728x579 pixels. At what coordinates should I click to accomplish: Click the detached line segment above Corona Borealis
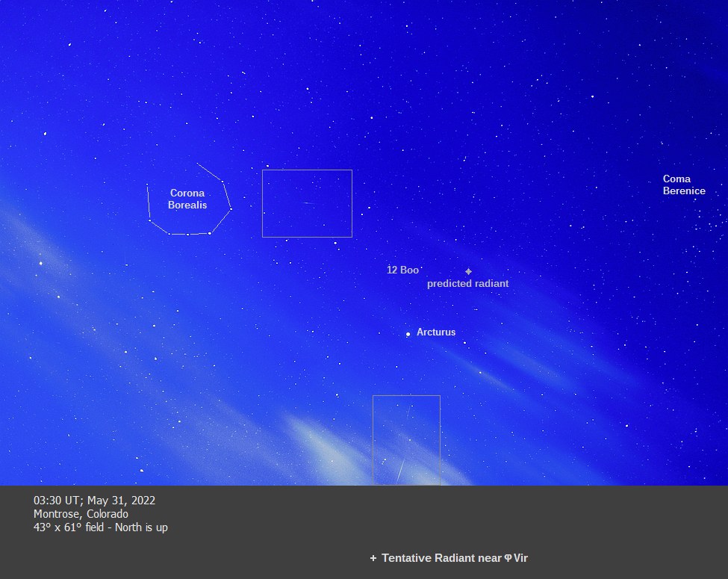(209, 172)
